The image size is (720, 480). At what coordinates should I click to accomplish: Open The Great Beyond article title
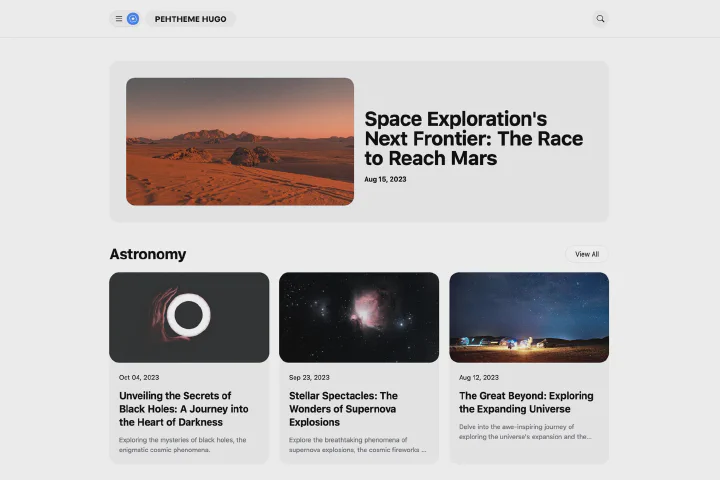[526, 402]
